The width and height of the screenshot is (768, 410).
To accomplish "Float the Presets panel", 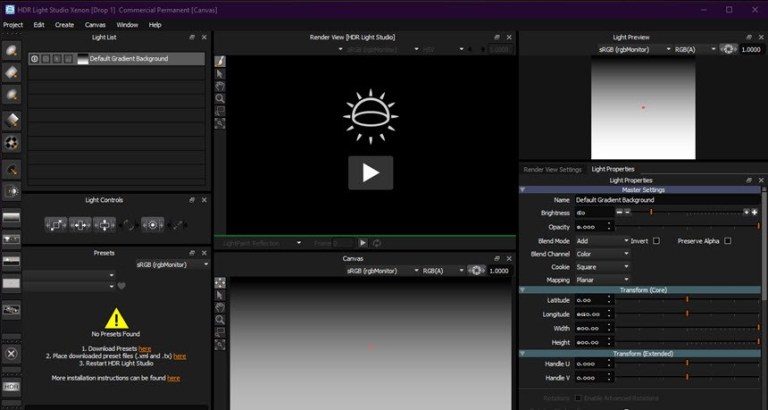I will click(x=192, y=253).
